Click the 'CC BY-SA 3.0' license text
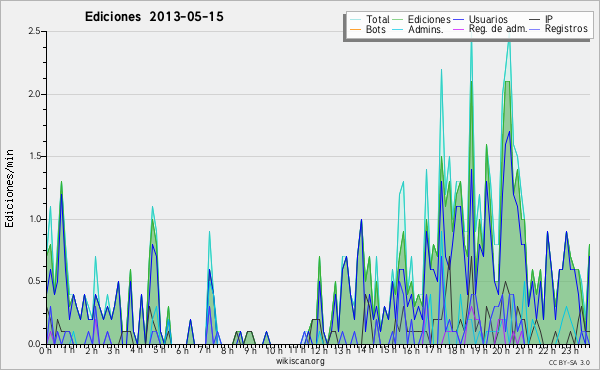The height and width of the screenshot is (370, 600). coord(569,363)
